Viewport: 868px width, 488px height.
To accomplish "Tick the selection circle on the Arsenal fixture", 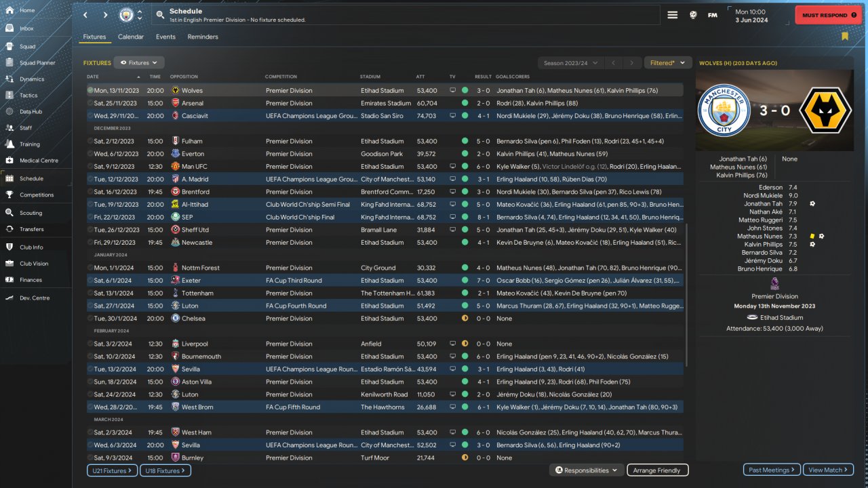I will [x=90, y=103].
